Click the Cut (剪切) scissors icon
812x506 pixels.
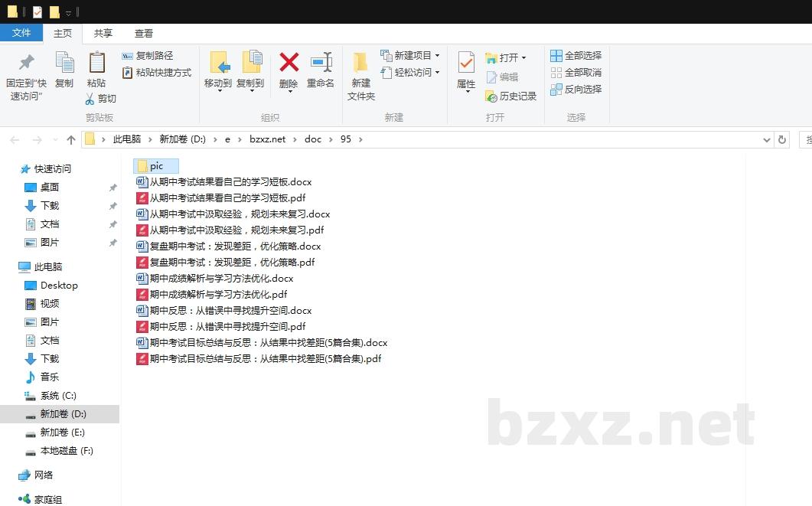click(90, 99)
